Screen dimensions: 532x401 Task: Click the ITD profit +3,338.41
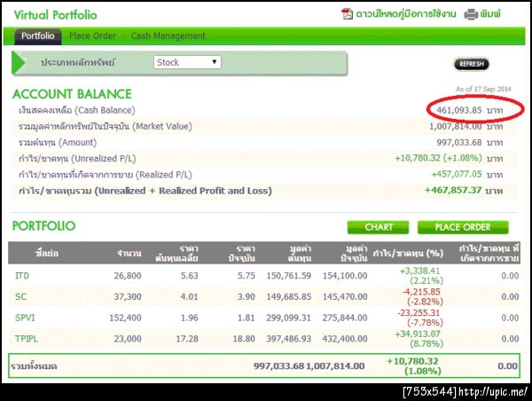click(419, 271)
